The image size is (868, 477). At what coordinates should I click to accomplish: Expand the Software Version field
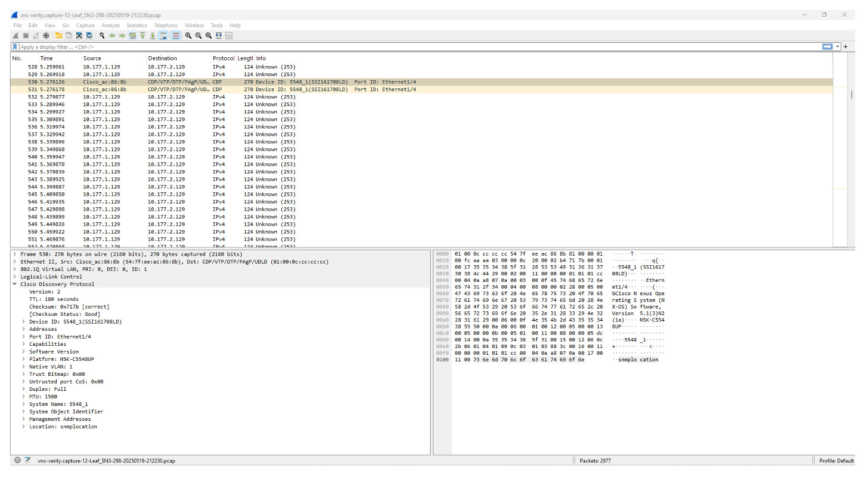[23, 352]
